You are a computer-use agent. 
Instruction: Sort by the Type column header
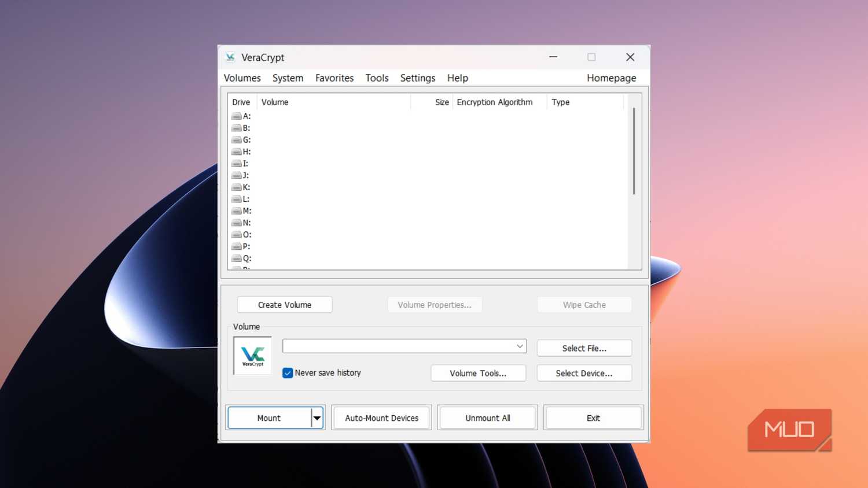coord(586,102)
